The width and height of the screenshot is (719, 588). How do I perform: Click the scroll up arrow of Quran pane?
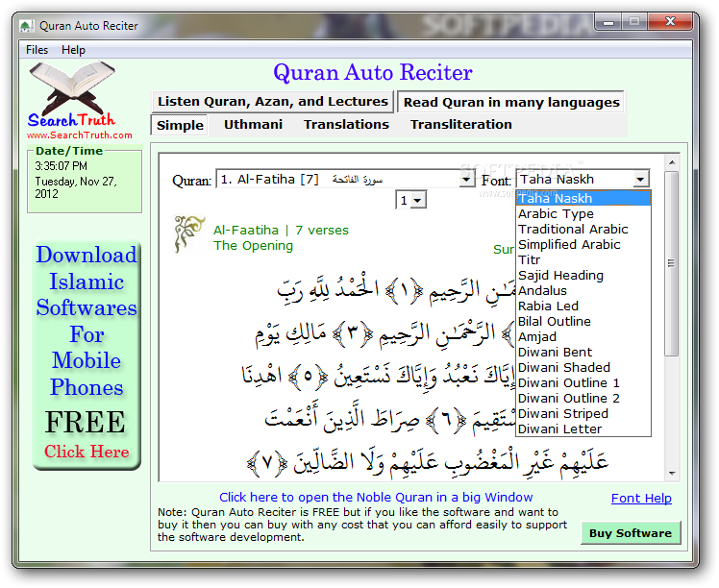point(672,162)
